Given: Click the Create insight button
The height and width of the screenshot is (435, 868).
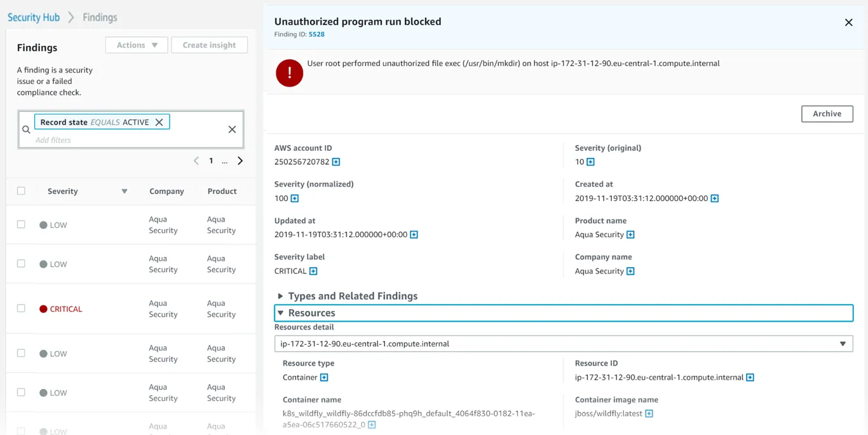Looking at the screenshot, I should point(209,45).
